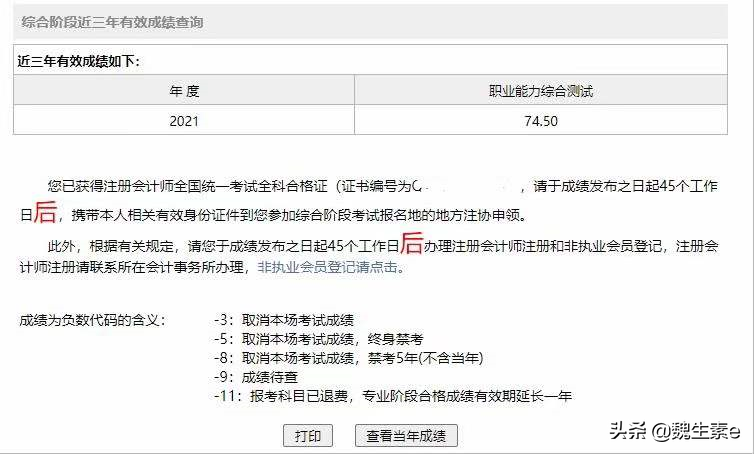The width and height of the screenshot is (754, 454).
Task: Select the -11 报考科目已退费 line
Action: click(x=393, y=396)
